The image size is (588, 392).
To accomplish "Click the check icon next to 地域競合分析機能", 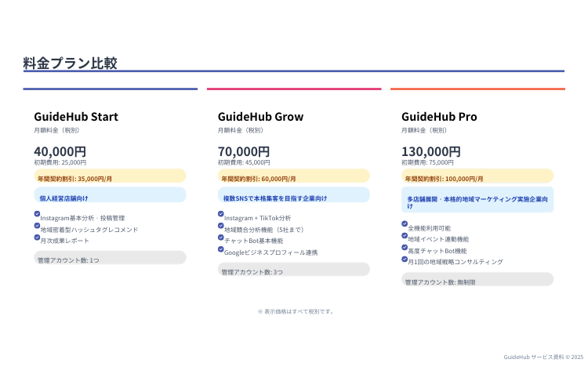I will [x=221, y=225].
